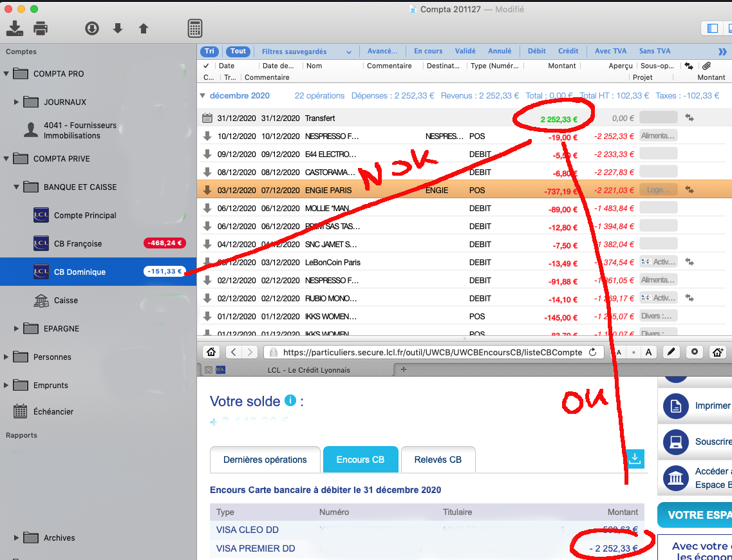Expand the EPARGNE folder

[x=16, y=328]
